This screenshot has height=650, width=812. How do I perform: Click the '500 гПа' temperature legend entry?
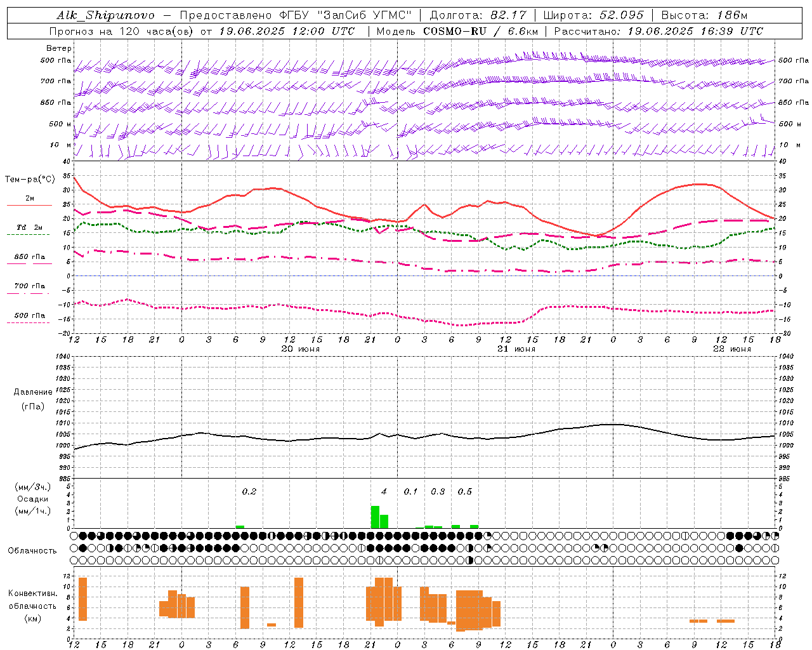29,315
